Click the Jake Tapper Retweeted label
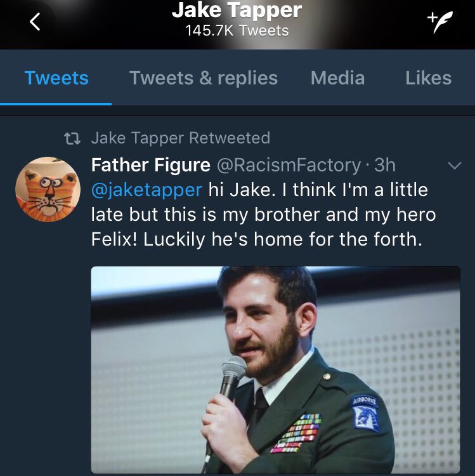The height and width of the screenshot is (476, 475). pyautogui.click(x=181, y=138)
